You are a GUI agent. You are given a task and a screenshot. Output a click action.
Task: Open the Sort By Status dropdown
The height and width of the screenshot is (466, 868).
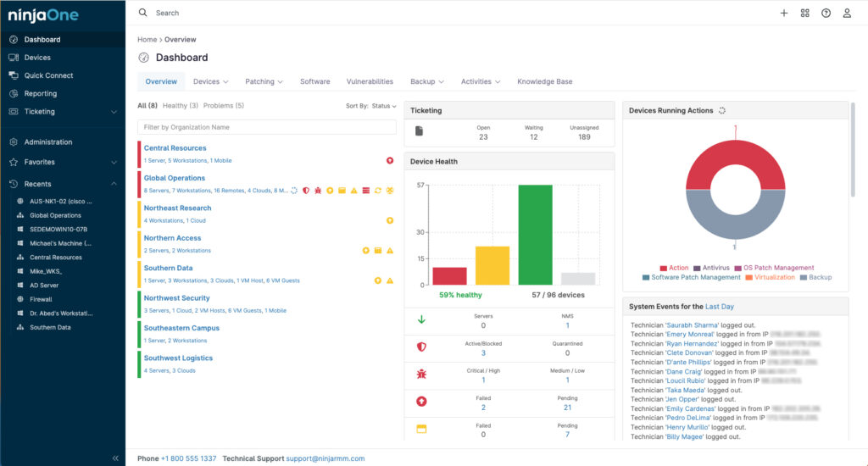384,106
